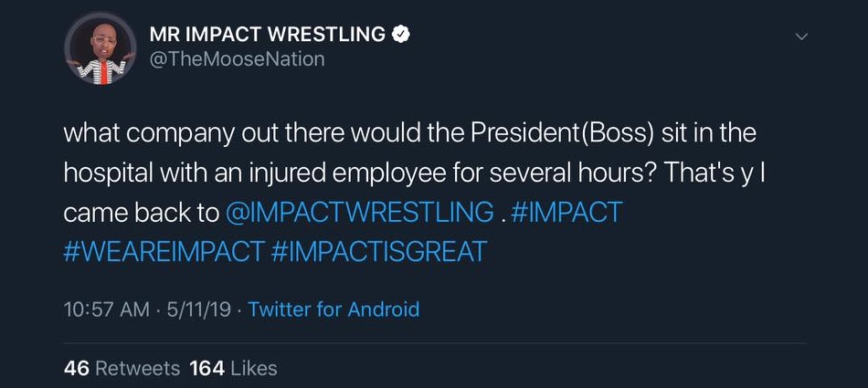Click the words came back to in the tweet
The height and width of the screenshot is (388, 868).
[141, 213]
